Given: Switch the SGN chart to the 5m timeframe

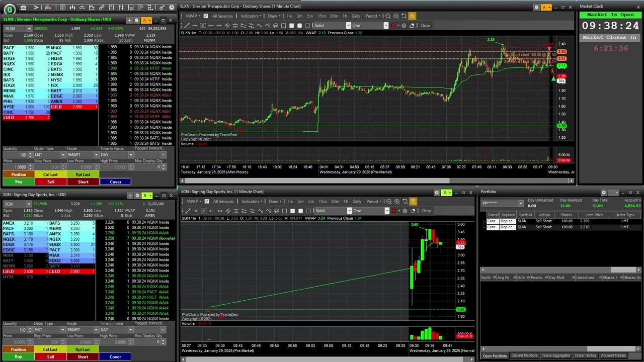Looking at the screenshot, I should [x=311, y=202].
